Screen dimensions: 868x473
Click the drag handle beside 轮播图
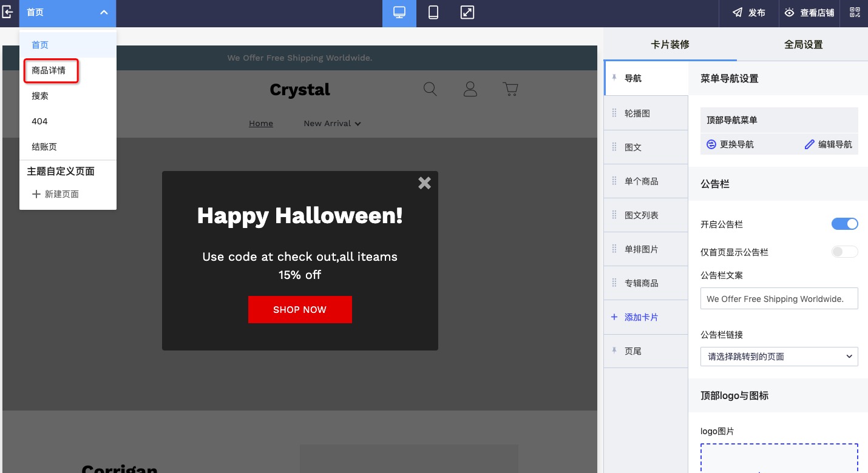[614, 113]
